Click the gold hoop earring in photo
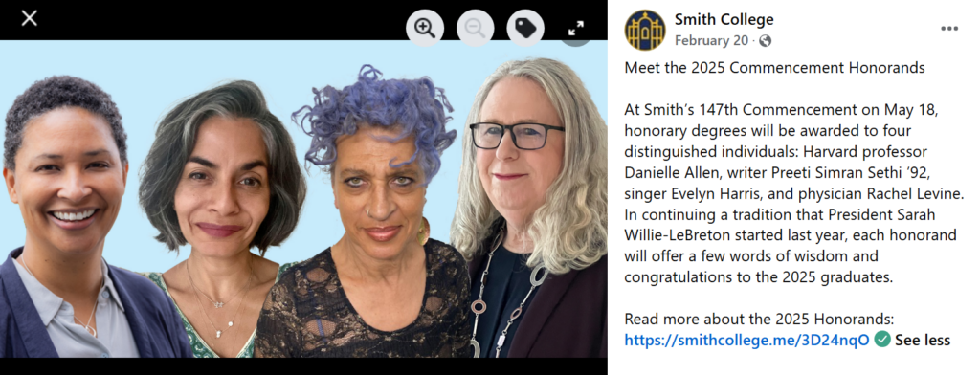Image resolution: width=980 pixels, height=375 pixels. pyautogui.click(x=424, y=231)
